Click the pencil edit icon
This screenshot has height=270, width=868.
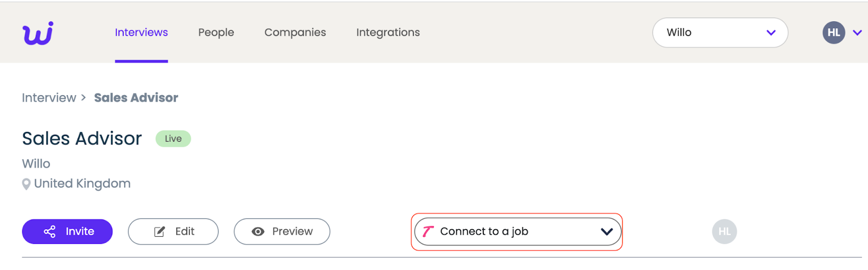[x=159, y=232]
